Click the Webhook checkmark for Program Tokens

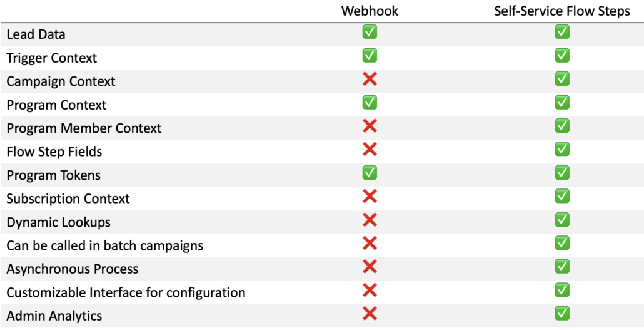370,173
